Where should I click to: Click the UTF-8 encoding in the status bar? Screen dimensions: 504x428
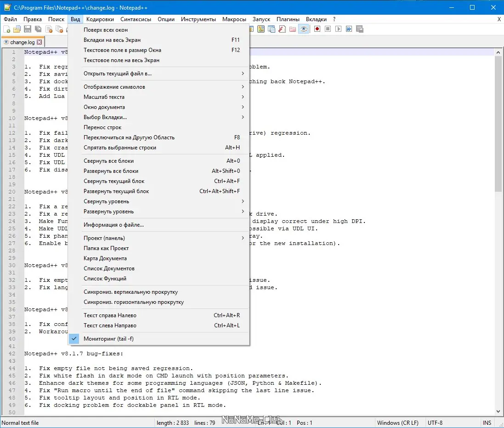click(435, 423)
